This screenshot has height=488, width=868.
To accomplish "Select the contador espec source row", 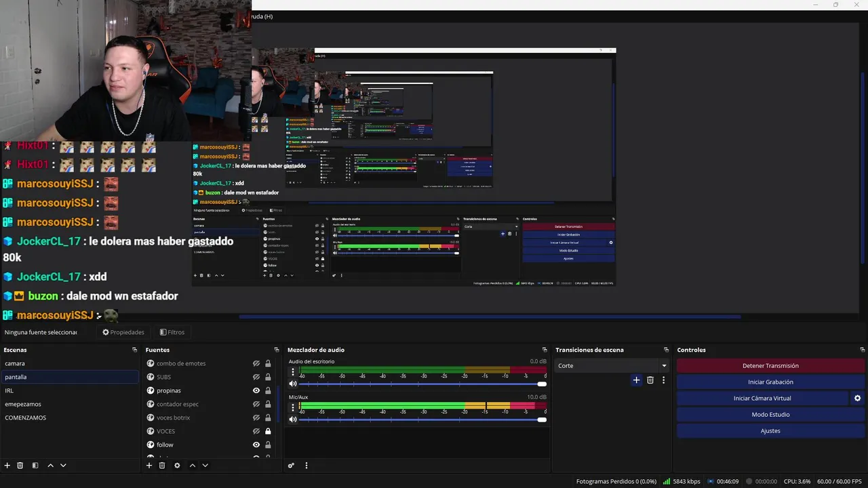I will (x=209, y=404).
